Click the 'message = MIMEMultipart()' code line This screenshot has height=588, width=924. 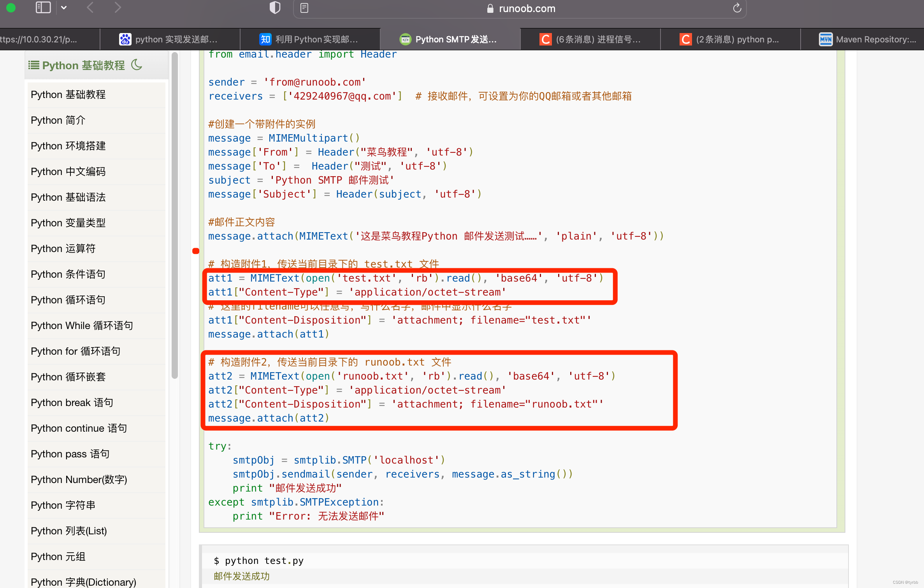[x=284, y=138]
